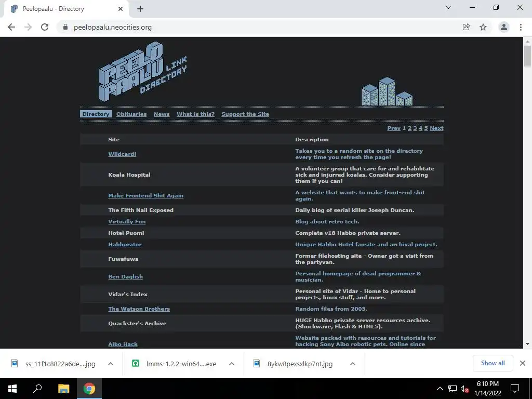The height and width of the screenshot is (399, 532).
Task: Close the Peelopaalu - Directory tab
Action: point(121,9)
